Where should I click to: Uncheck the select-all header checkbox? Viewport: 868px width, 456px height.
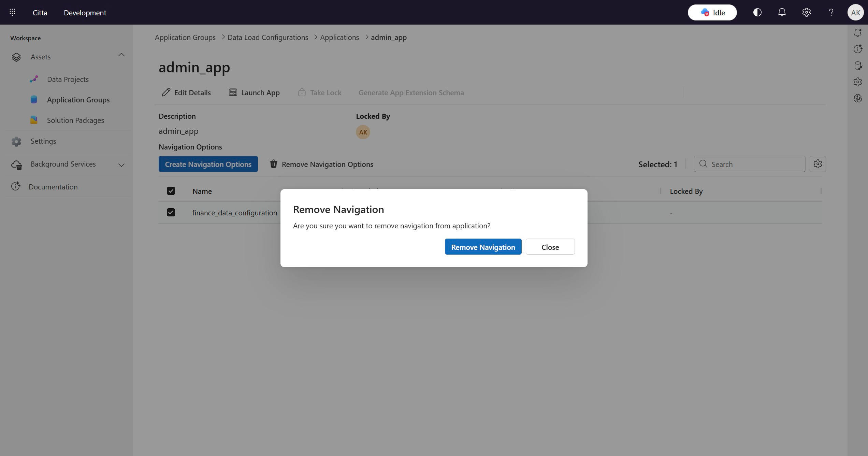coord(171,191)
